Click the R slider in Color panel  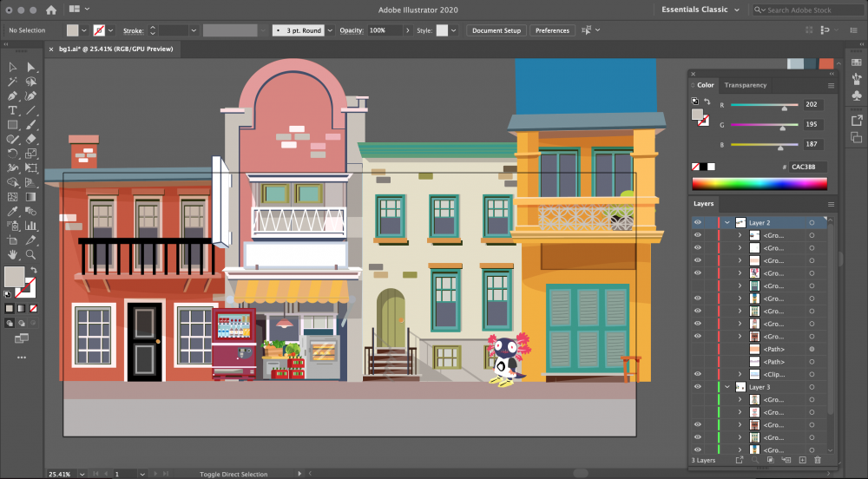tap(765, 104)
